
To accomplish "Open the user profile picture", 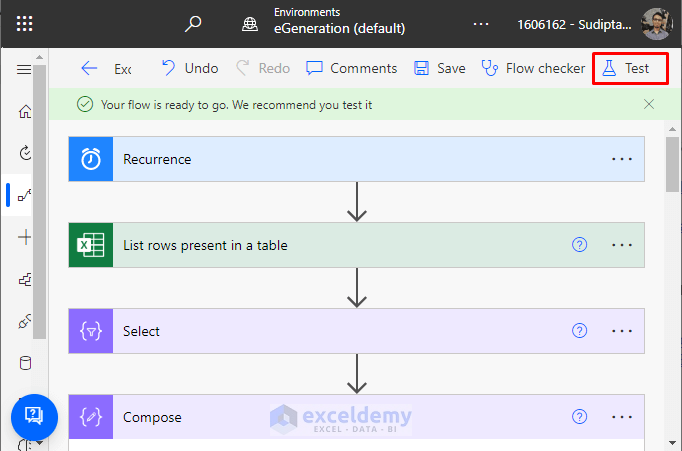I will pyautogui.click(x=656, y=24).
